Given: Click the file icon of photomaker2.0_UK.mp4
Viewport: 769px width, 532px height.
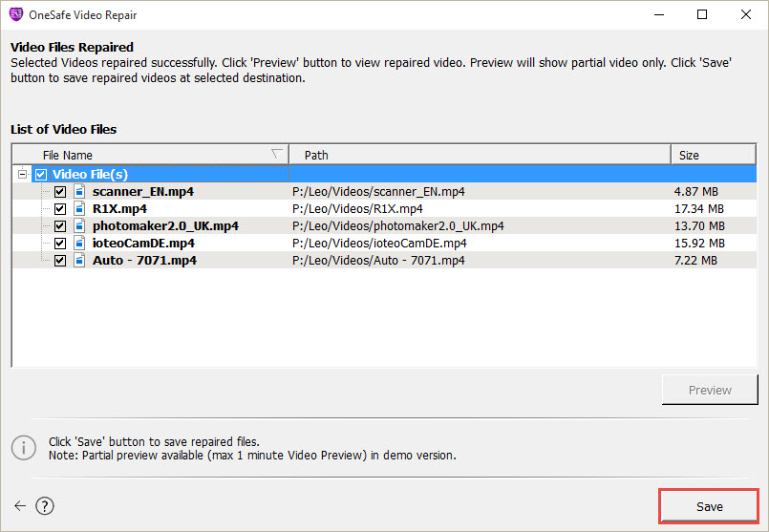Looking at the screenshot, I should coord(79,225).
